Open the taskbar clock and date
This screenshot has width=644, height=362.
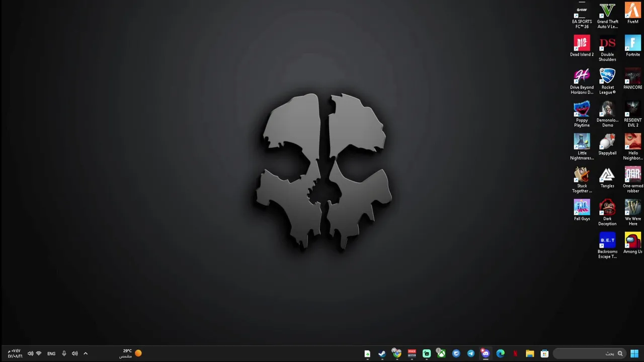(x=15, y=353)
